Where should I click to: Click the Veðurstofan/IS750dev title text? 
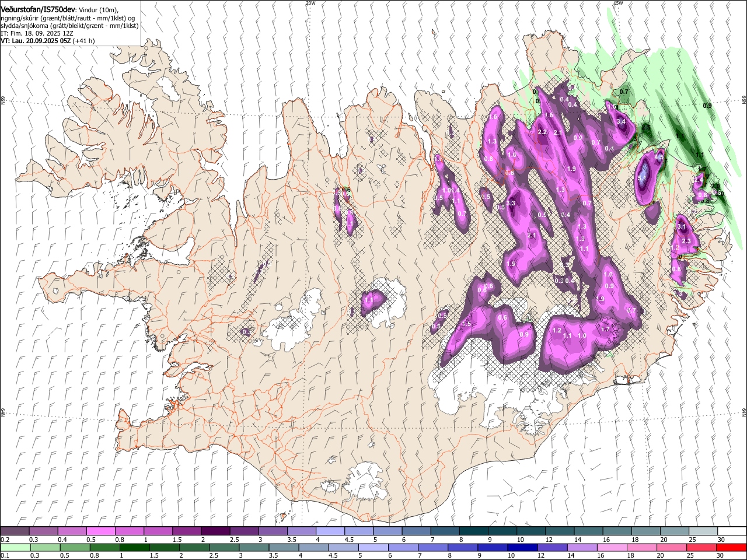point(38,10)
